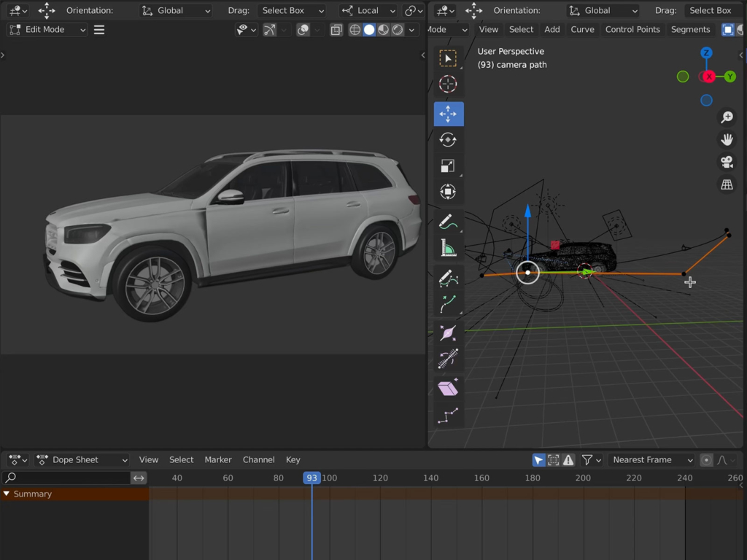The height and width of the screenshot is (560, 747).
Task: Toggle X-Ray shading in the viewport header
Action: 336,29
